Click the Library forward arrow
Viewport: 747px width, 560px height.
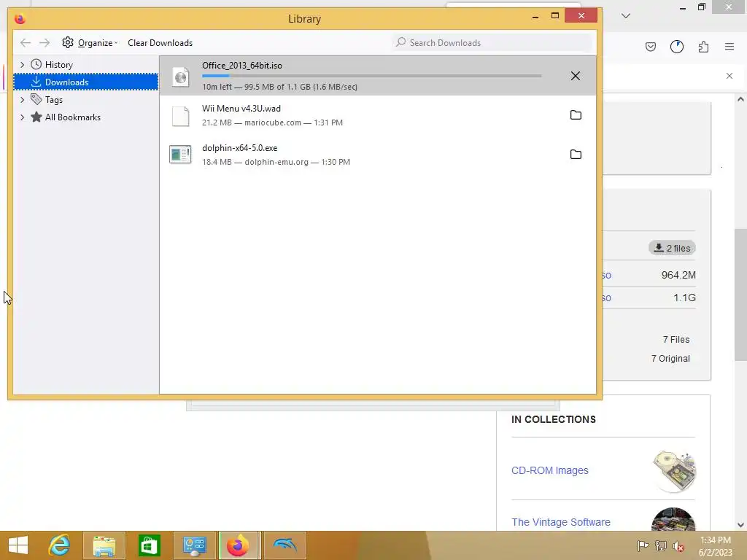(x=44, y=43)
